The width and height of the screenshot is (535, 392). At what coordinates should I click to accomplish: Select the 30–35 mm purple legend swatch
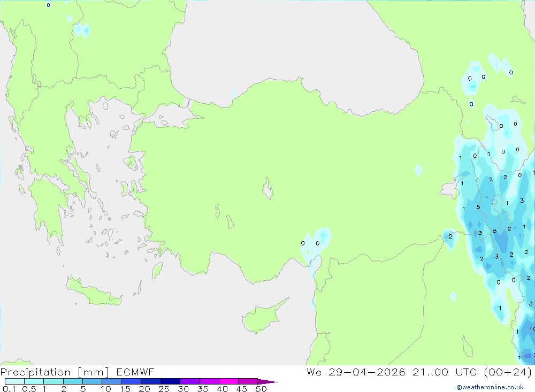click(x=190, y=381)
